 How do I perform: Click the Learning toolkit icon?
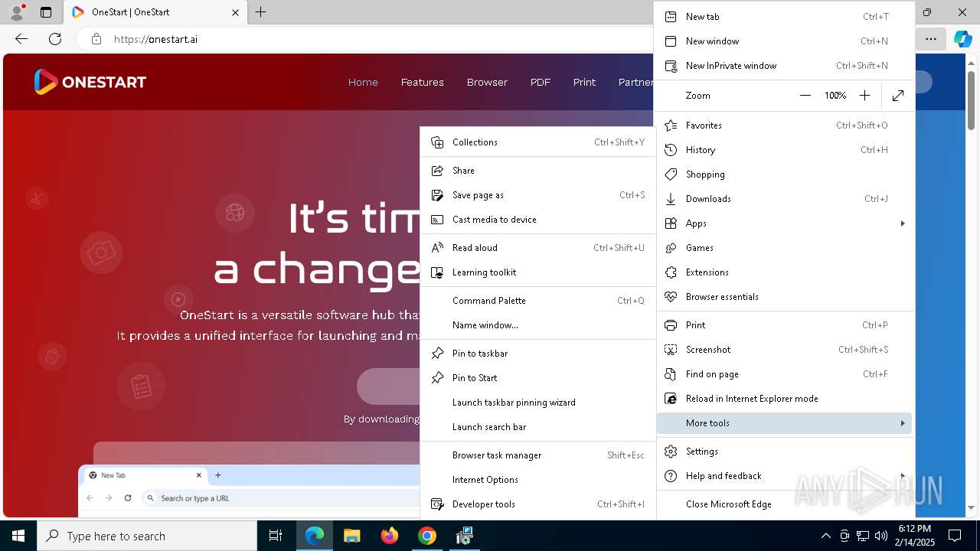click(437, 272)
